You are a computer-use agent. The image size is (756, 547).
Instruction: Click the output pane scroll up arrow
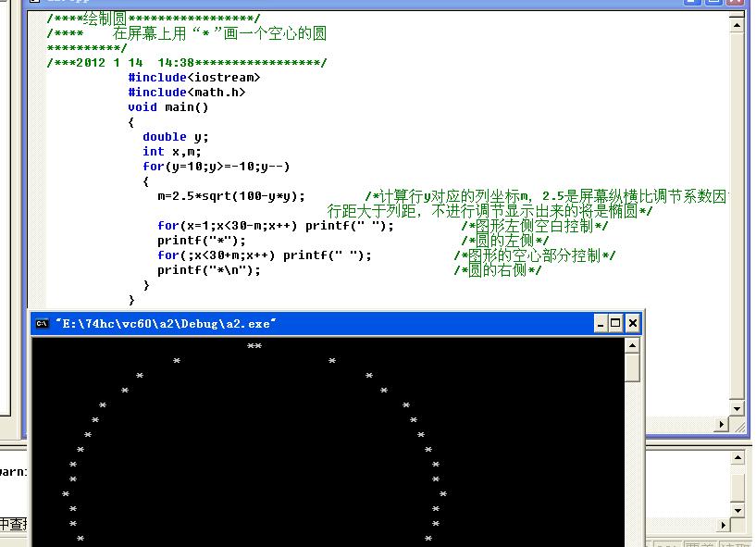(x=737, y=457)
